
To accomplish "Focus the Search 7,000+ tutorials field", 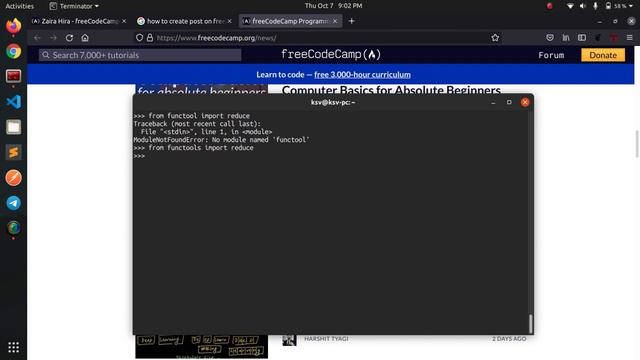I will [140, 55].
